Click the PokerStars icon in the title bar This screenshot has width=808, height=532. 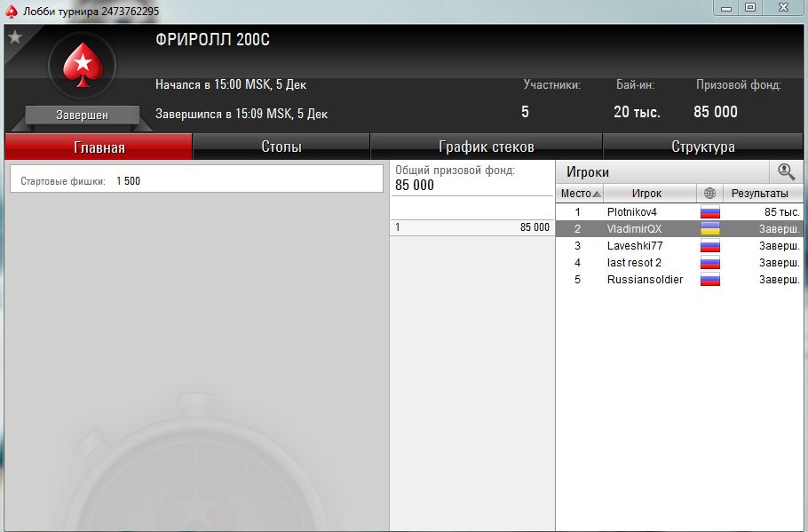point(12,12)
